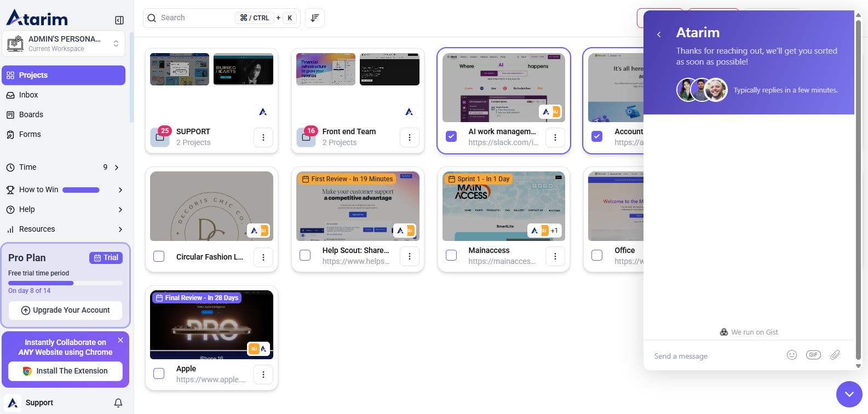Click the GIF button in chat
The image size is (868, 414).
[813, 355]
